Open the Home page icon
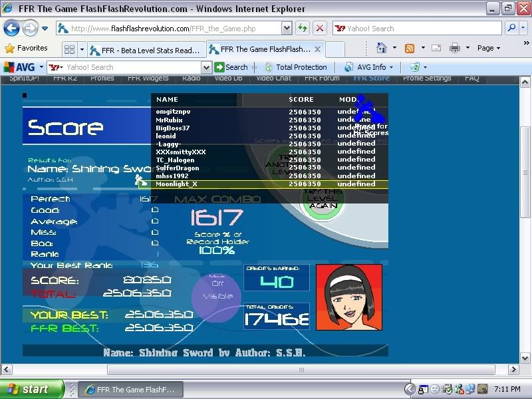 point(382,48)
